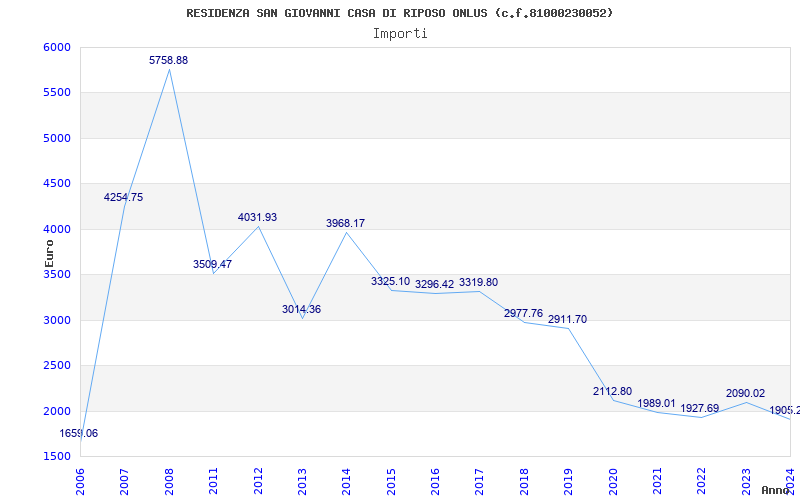
Task: Click the 4031.93 data label
Action: 257,217
